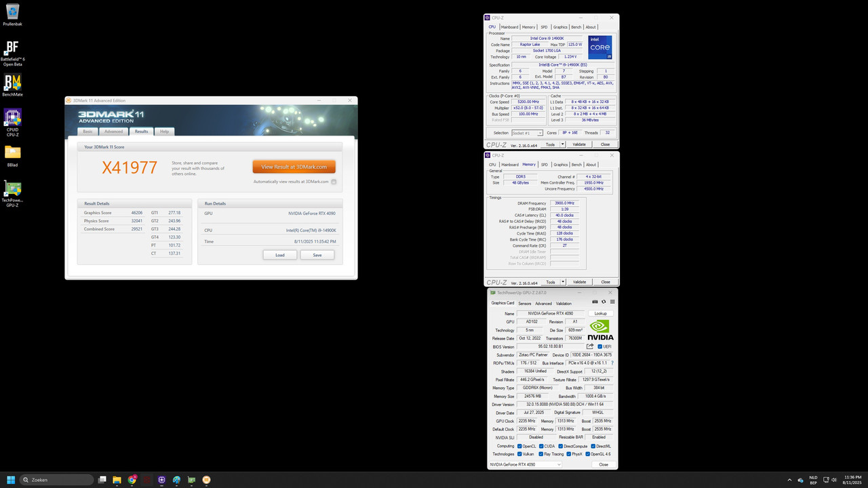Open the BBlad desktop folder
The height and width of the screenshot is (488, 868).
12,157
